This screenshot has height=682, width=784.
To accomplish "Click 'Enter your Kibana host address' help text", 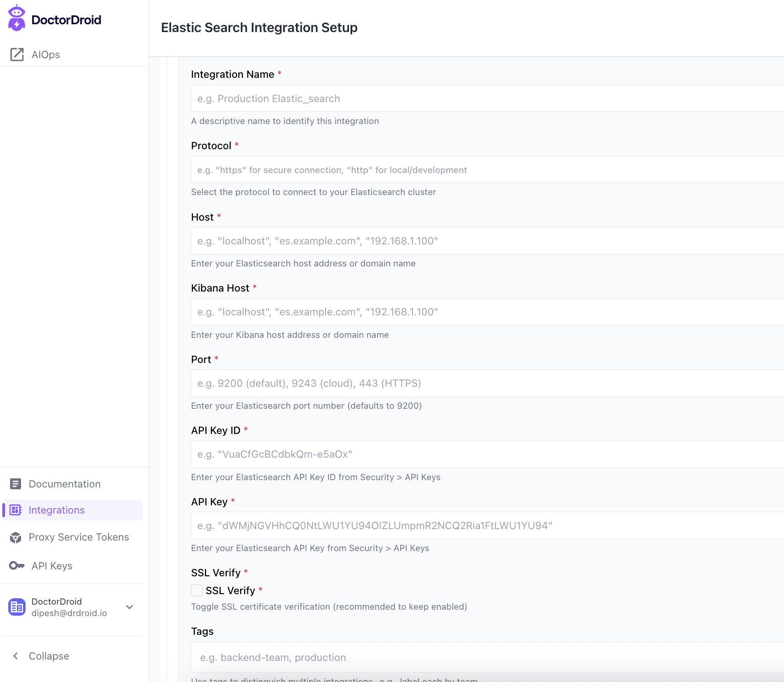I will pyautogui.click(x=290, y=335).
